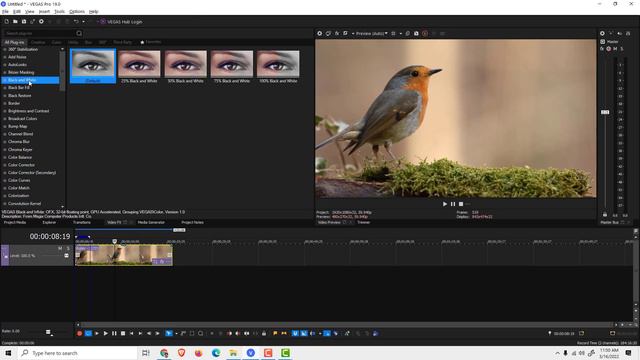The height and width of the screenshot is (360, 640).
Task: Adjust the Master volume fader
Action: [x=605, y=112]
